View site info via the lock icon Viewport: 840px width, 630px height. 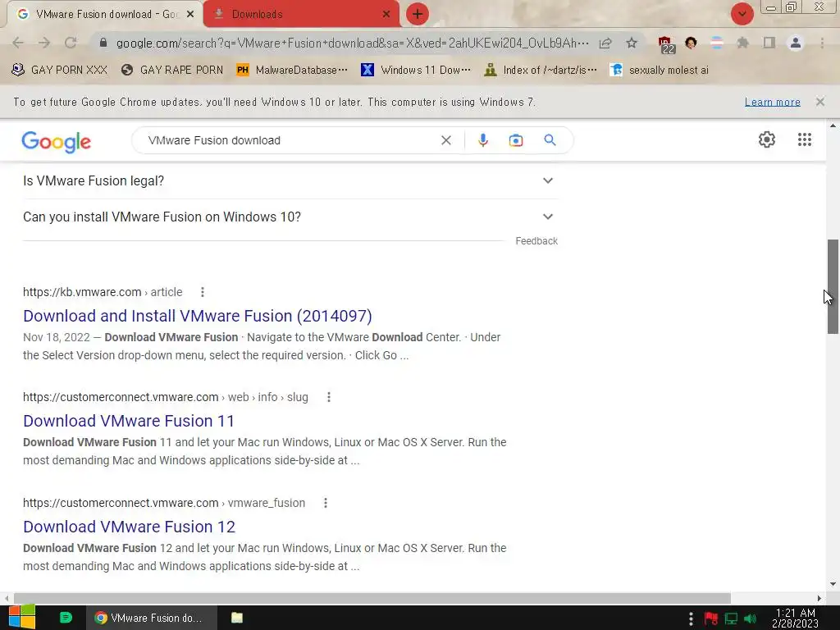103,43
